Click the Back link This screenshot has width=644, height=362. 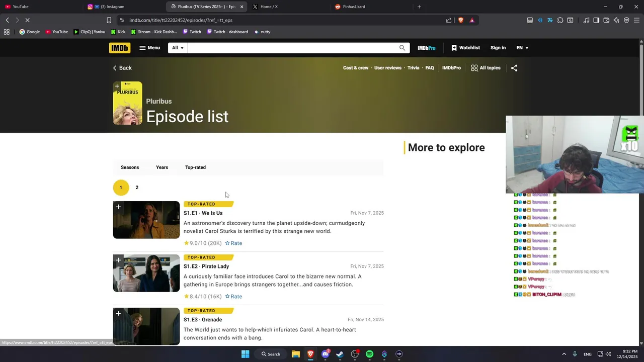coord(122,68)
